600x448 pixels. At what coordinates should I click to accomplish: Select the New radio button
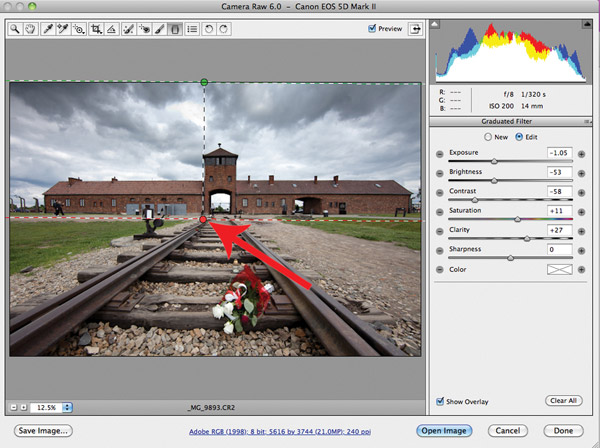click(488, 137)
